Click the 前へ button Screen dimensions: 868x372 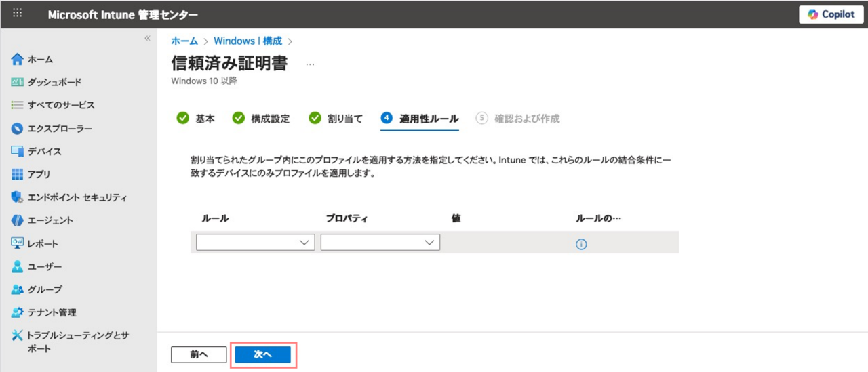pos(198,354)
